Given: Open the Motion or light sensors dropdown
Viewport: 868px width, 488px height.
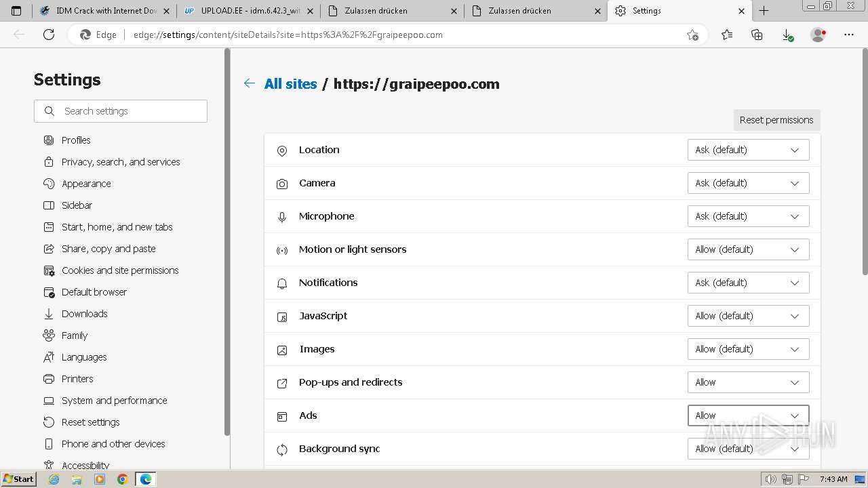Looking at the screenshot, I should click(x=748, y=249).
